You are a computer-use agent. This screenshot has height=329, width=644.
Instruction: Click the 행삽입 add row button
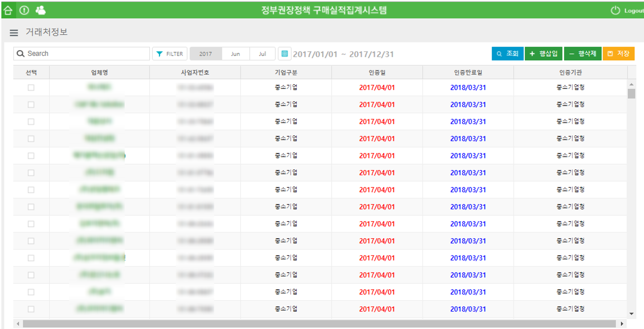[543, 54]
